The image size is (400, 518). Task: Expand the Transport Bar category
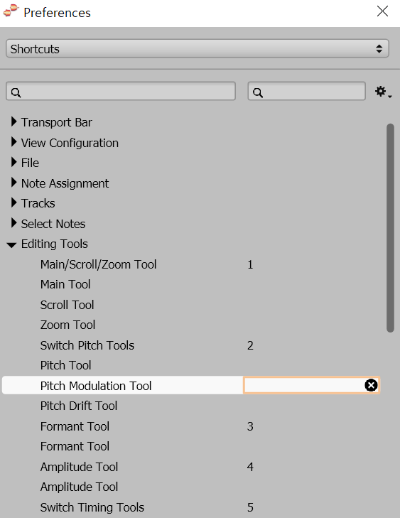[x=13, y=122]
